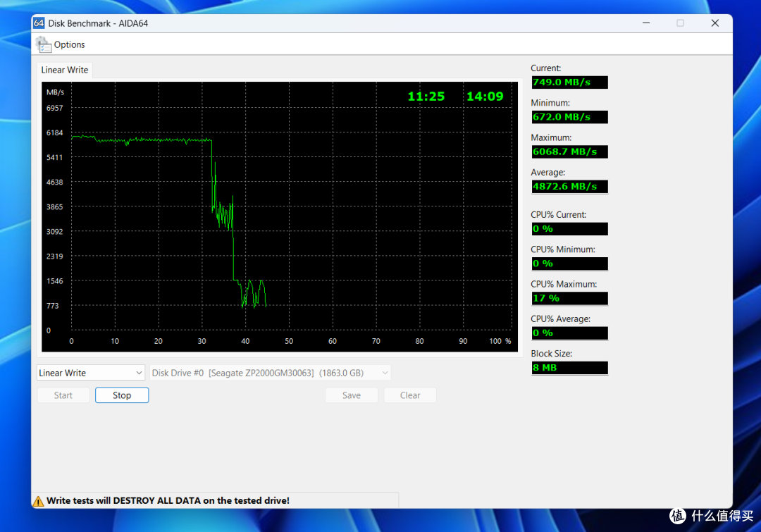
Task: Click the Block Size 8 MB value
Action: pyautogui.click(x=569, y=367)
